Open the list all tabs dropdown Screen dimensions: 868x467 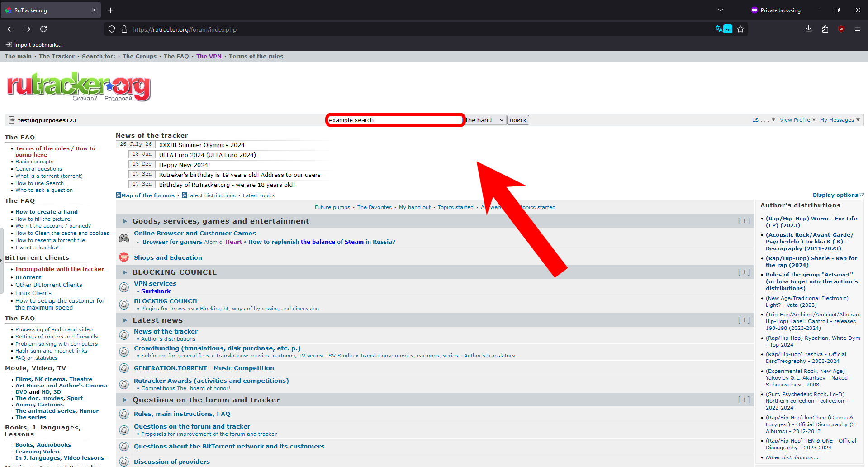[721, 10]
